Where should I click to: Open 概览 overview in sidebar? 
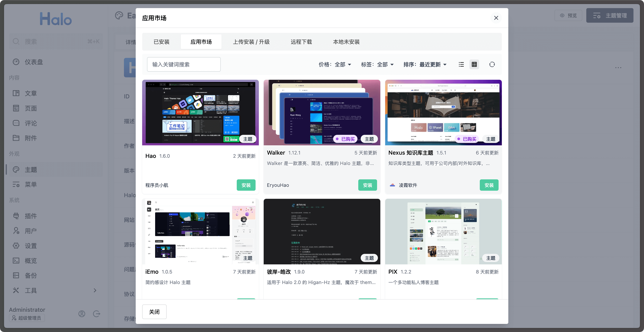coord(56,261)
